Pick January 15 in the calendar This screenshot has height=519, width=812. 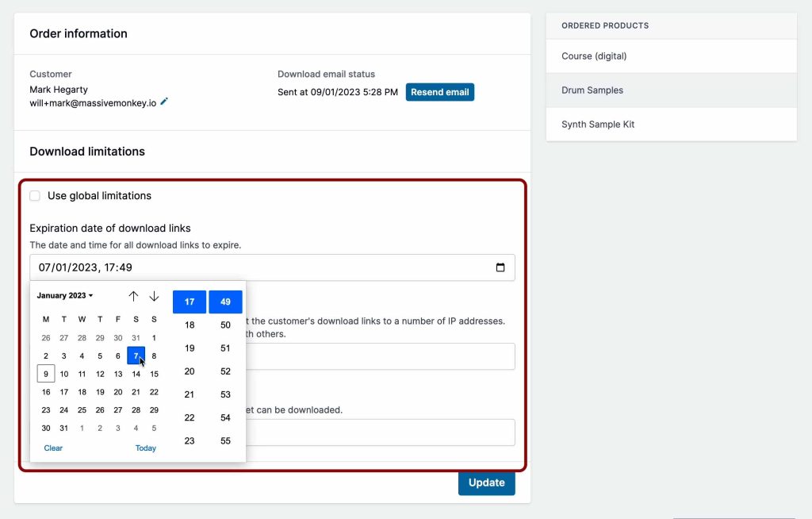[154, 374]
